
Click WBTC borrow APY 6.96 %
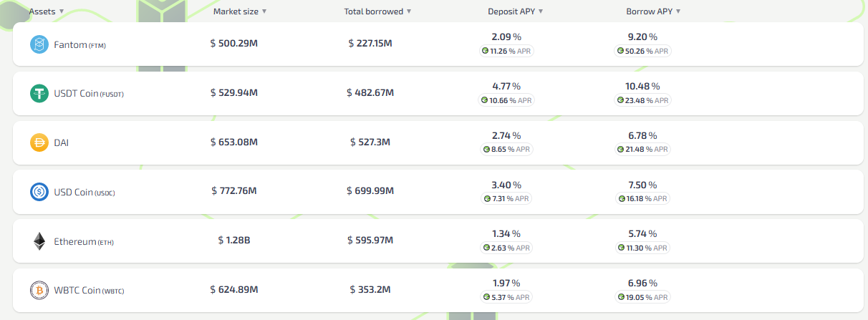[x=643, y=283]
